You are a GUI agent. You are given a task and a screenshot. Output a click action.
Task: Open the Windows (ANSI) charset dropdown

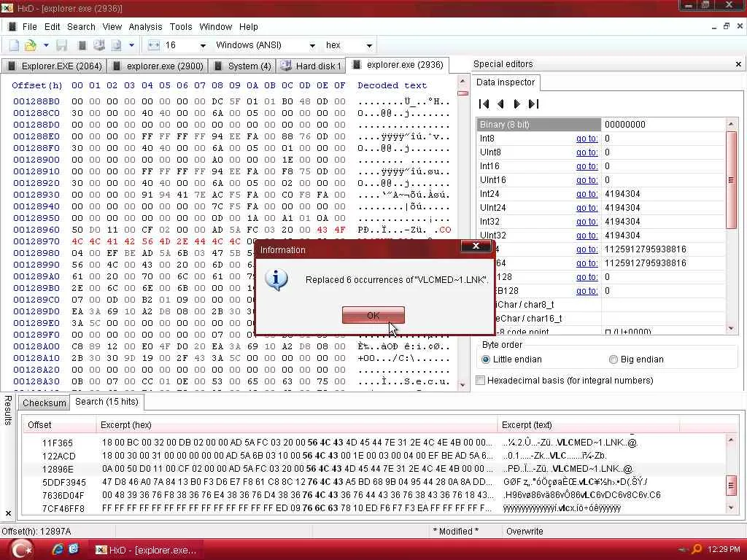tap(312, 46)
